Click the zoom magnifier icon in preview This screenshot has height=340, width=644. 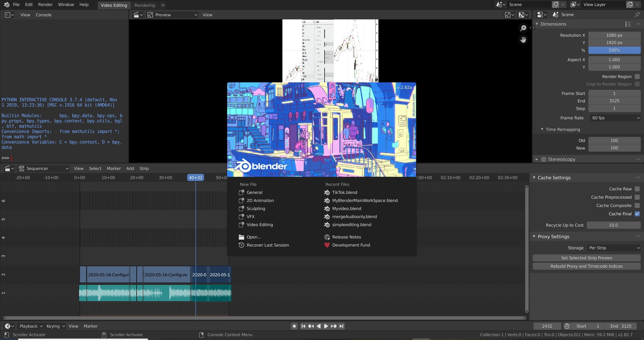[523, 28]
